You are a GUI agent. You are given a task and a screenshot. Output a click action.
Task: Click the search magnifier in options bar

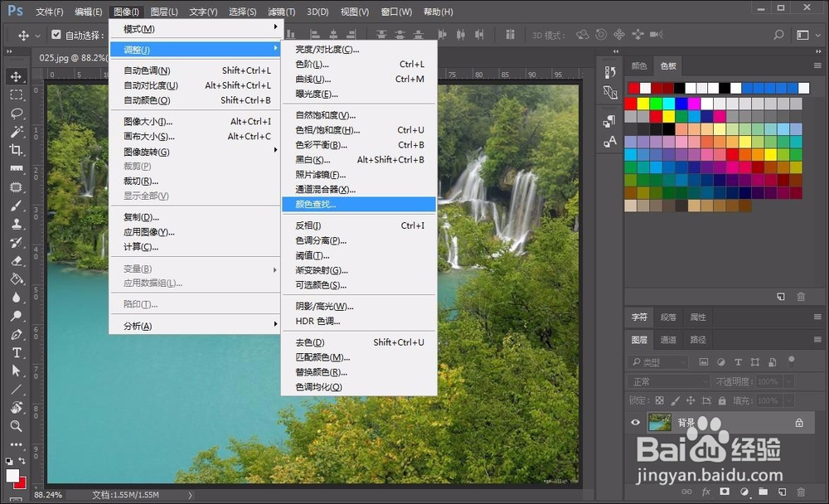778,35
